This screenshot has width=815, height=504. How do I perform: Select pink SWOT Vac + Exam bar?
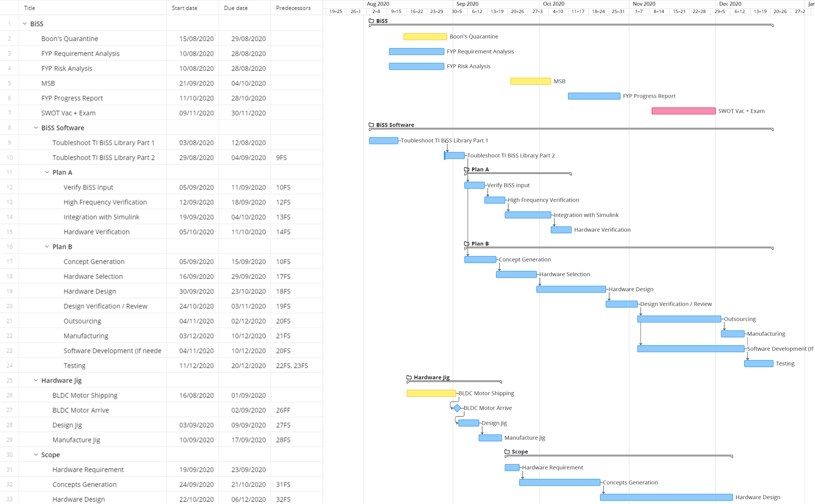(683, 111)
